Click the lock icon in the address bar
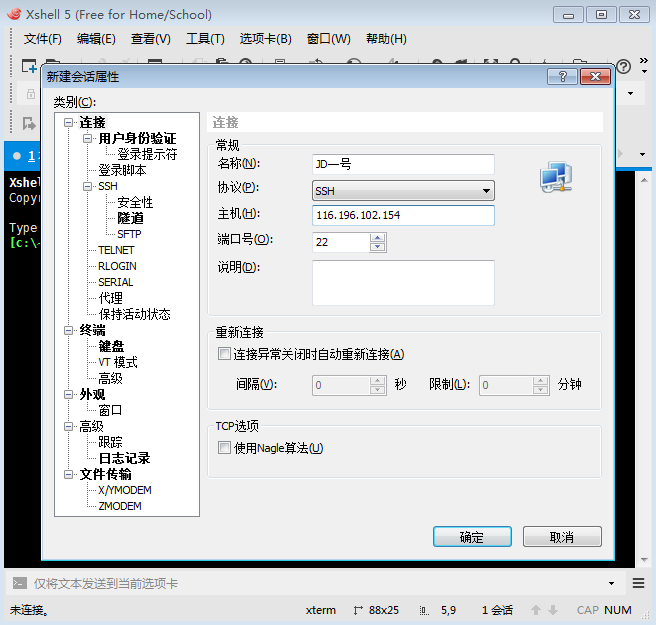656x625 pixels. (x=31, y=94)
